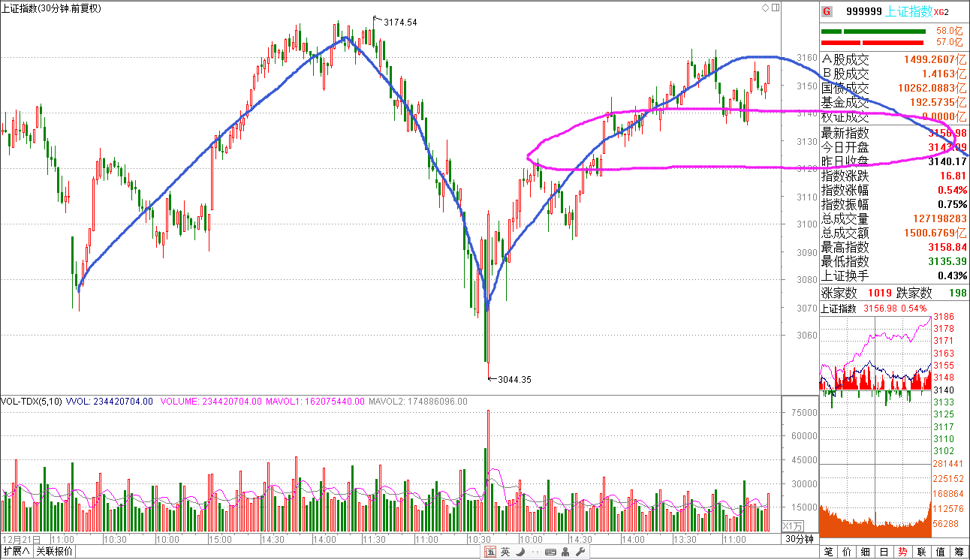Image resolution: width=970 pixels, height=560 pixels.
Task: Click the X1万 volume unit box
Action: pyautogui.click(x=793, y=525)
